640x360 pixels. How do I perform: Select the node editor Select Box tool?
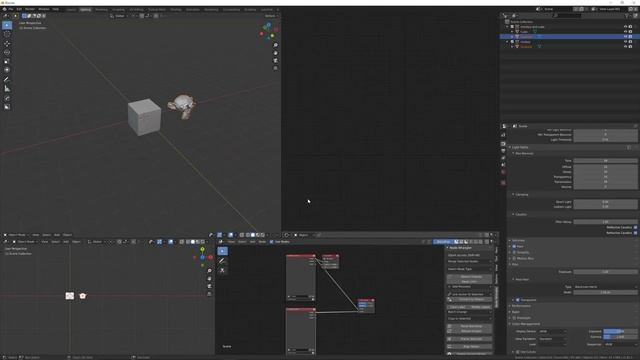[222, 251]
